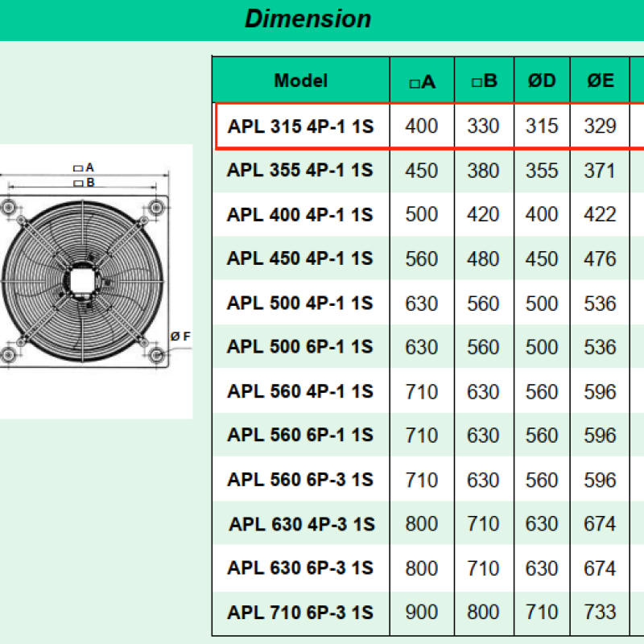This screenshot has width=644, height=644.
Task: Click ØE value 422 in APL 400 row
Action: point(600,214)
